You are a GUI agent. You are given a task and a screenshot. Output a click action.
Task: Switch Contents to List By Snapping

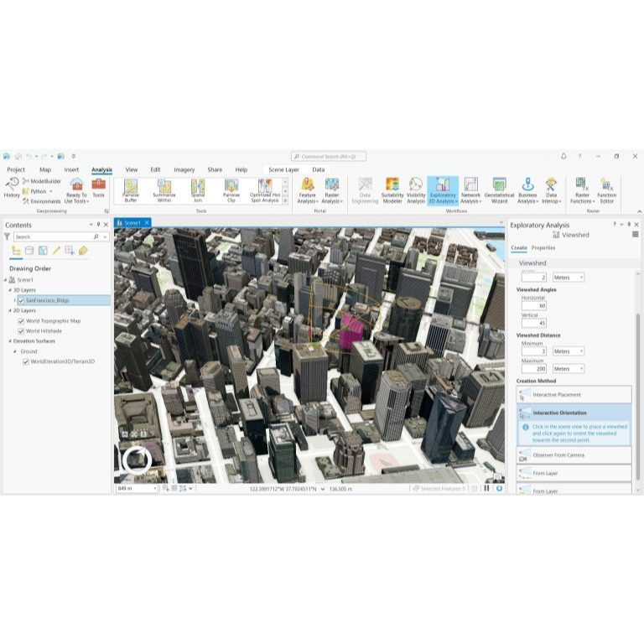tap(70, 251)
